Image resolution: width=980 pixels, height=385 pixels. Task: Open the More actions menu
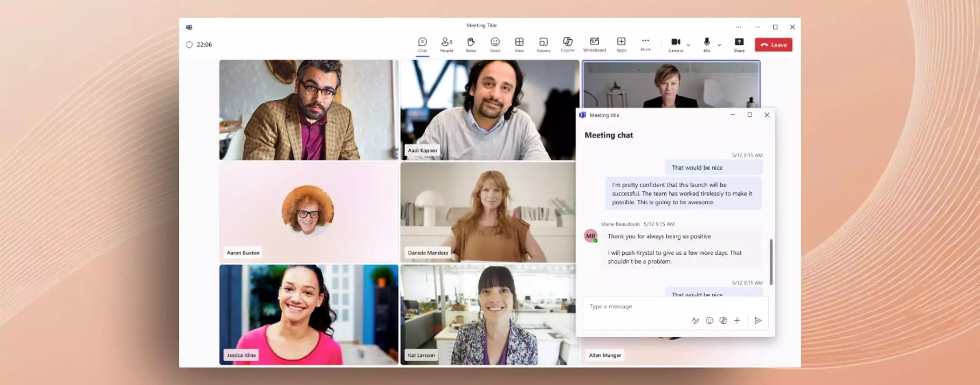(645, 44)
